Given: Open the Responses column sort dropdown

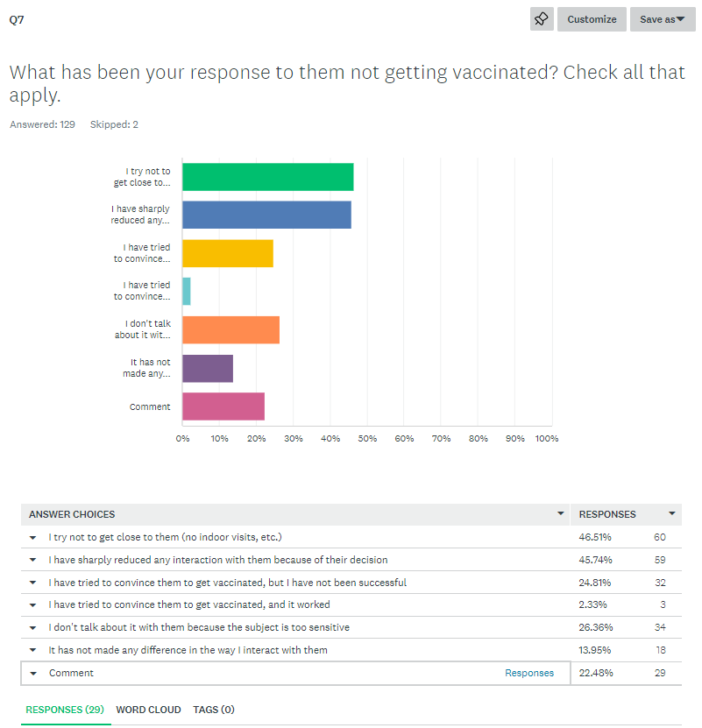Looking at the screenshot, I should 672,513.
